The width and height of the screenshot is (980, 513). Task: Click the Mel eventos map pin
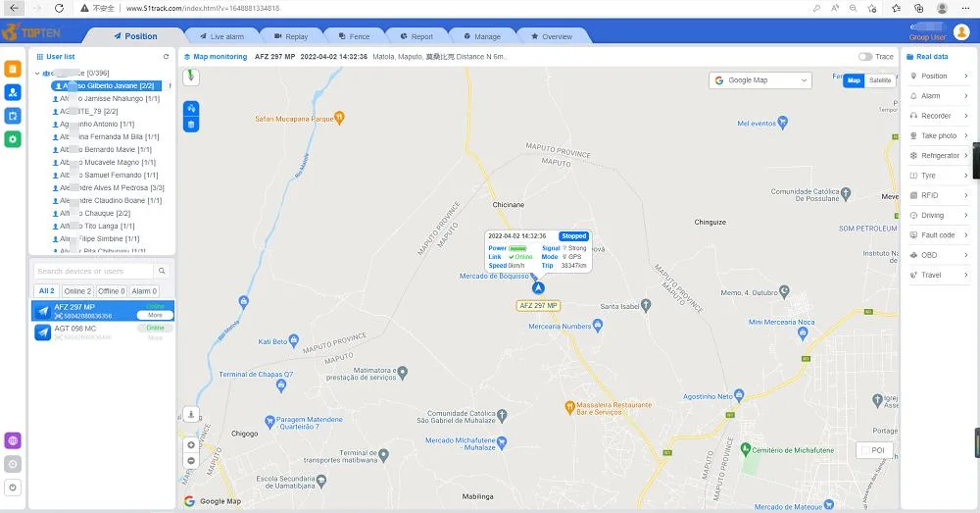[x=782, y=123]
